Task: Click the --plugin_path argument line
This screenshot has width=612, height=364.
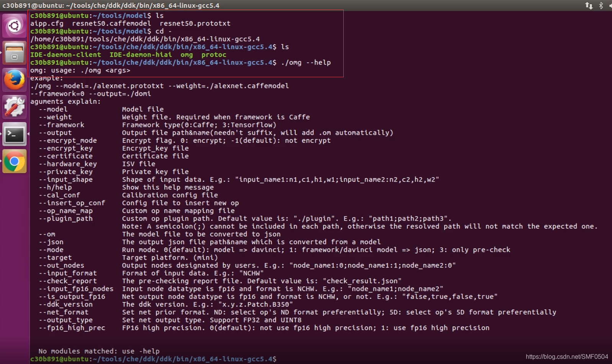Action: coord(245,219)
